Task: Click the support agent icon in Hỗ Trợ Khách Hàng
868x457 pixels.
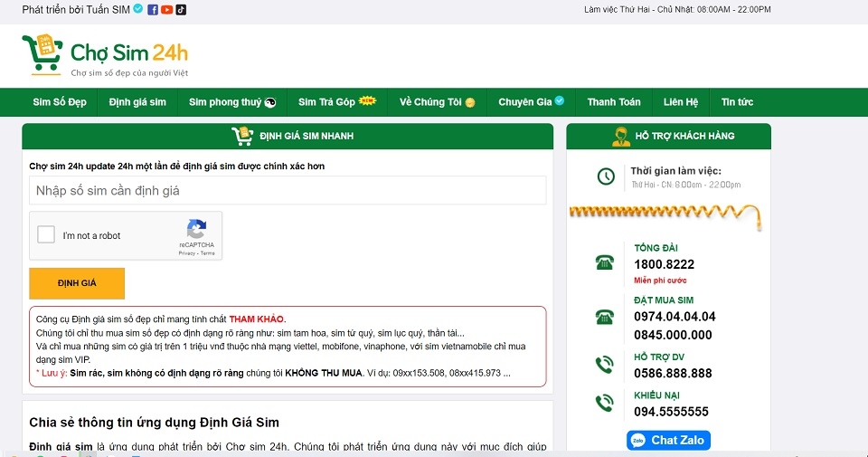Action: tap(621, 137)
